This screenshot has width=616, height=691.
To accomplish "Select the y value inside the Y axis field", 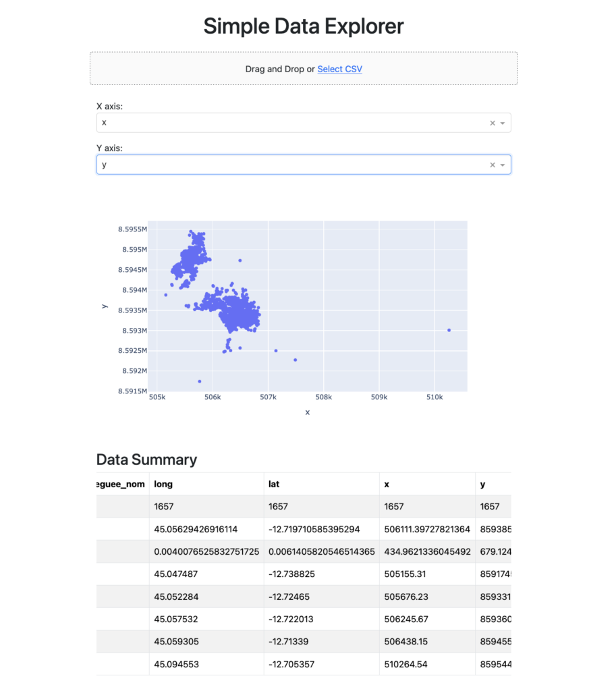I will [105, 164].
